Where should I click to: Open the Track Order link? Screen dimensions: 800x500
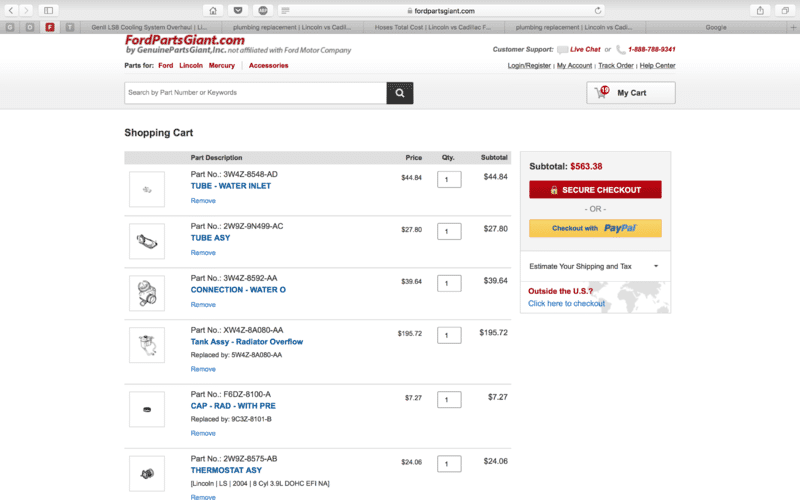(615, 65)
